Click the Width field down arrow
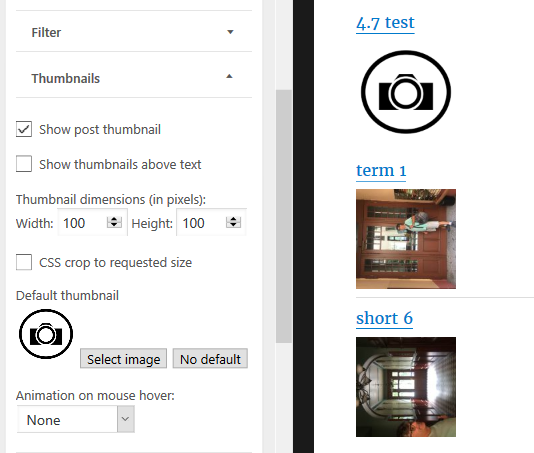Viewport: 534px width, 453px height. coord(114,225)
